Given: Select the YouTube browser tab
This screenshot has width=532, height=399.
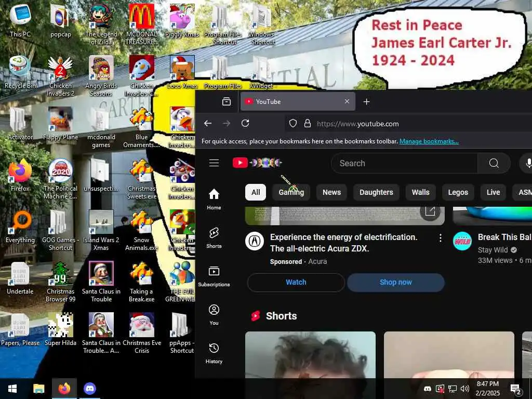Looking at the screenshot, I should pos(298,101).
